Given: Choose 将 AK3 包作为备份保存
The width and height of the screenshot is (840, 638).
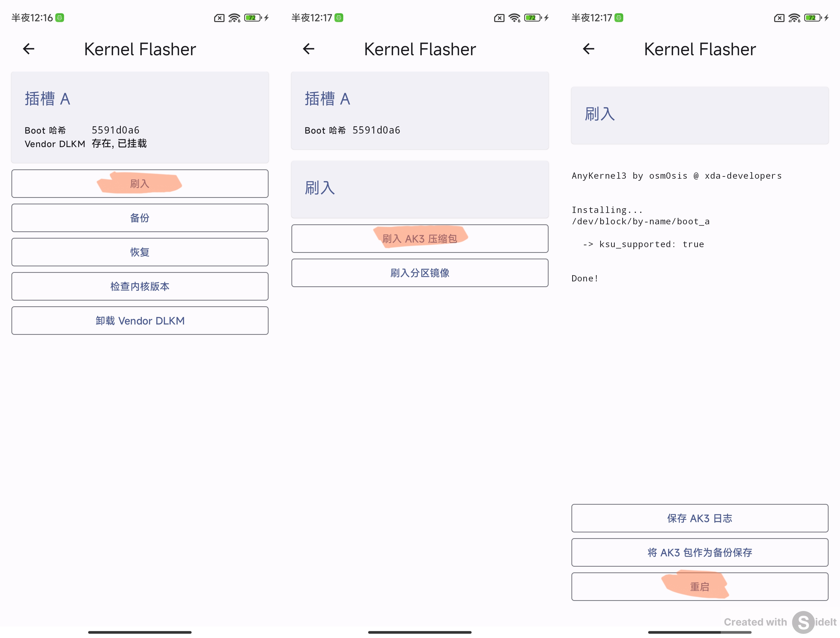Looking at the screenshot, I should coord(699,552).
